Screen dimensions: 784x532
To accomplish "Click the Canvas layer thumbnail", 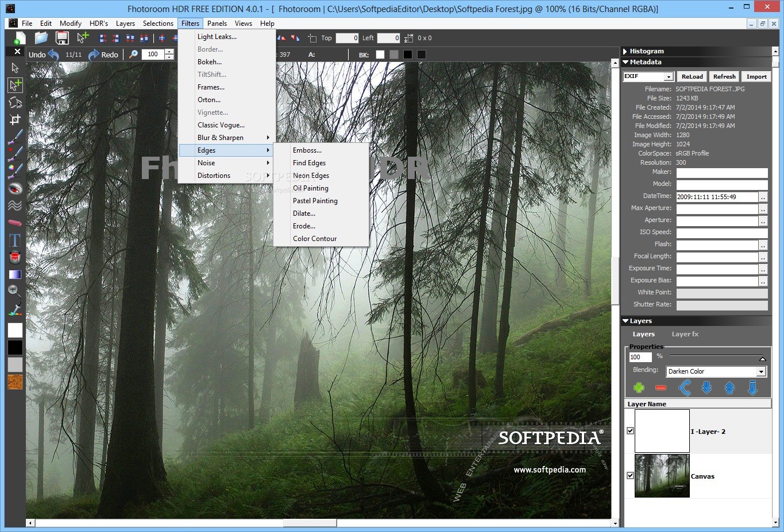I will pos(662,476).
